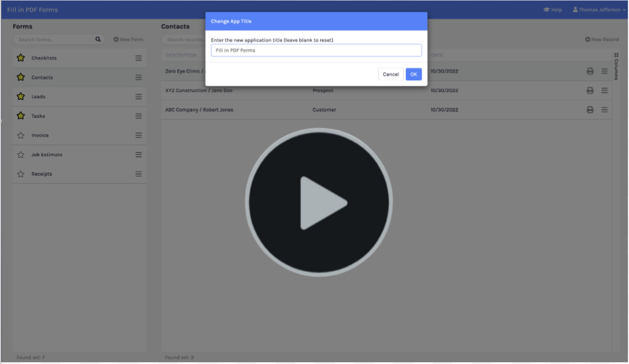Open the Columns panel icon
629x364 pixels.
pyautogui.click(x=616, y=55)
